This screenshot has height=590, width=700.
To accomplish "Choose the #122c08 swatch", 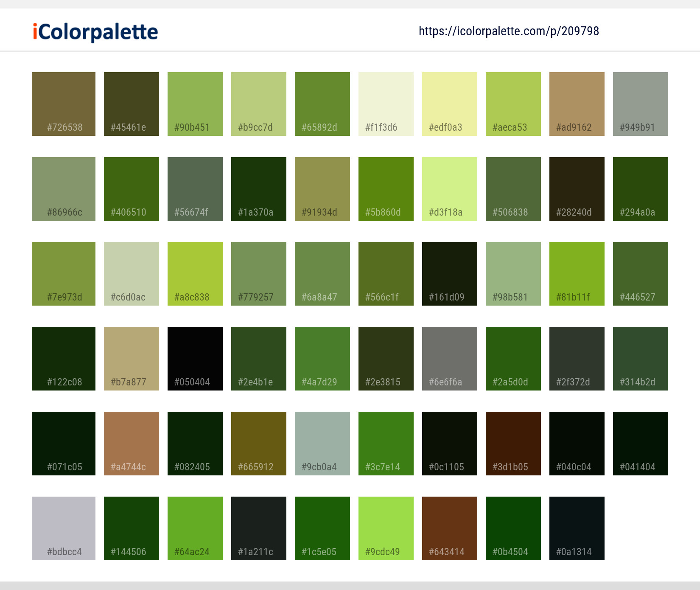I will click(x=64, y=359).
